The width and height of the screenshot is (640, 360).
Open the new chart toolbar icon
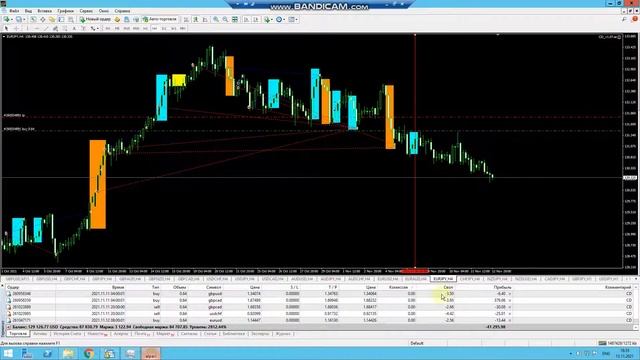pos(7,19)
